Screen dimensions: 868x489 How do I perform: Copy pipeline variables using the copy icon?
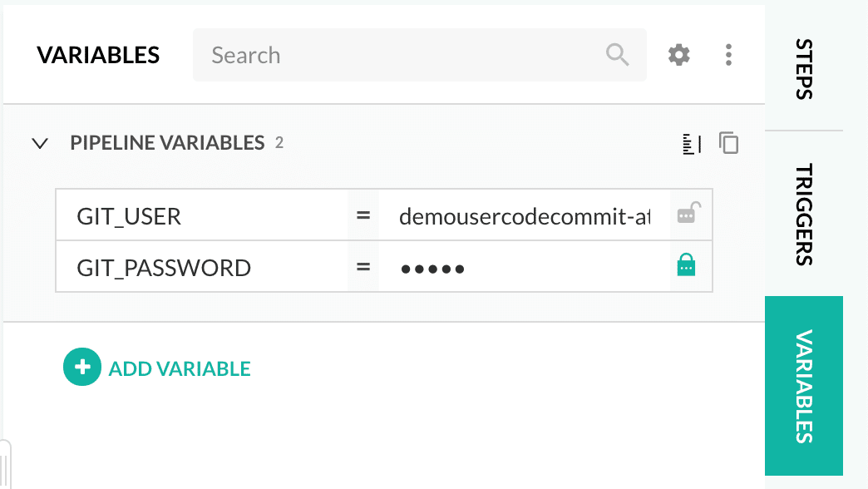pos(729,143)
